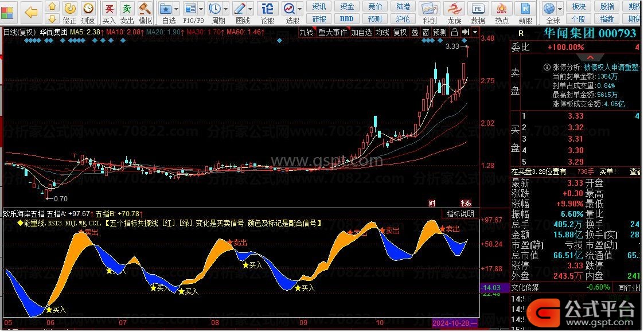
Task: Open 指标说明 indicator description
Action: [x=460, y=214]
